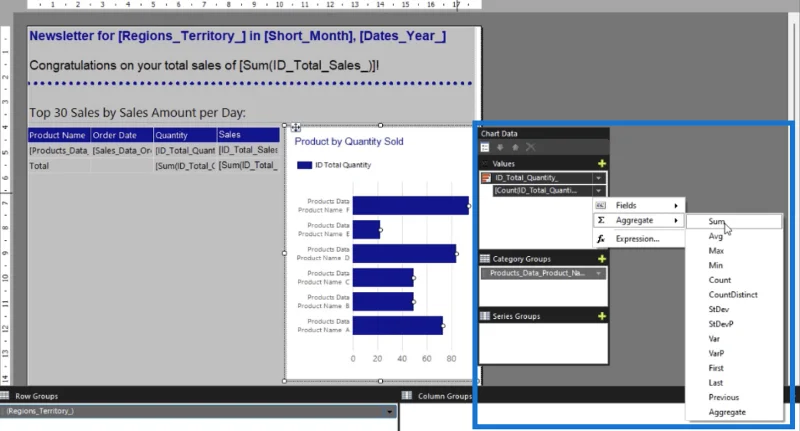The height and width of the screenshot is (431, 800).
Task: Click the ID Total Quantity legend swatch
Action: (305, 165)
